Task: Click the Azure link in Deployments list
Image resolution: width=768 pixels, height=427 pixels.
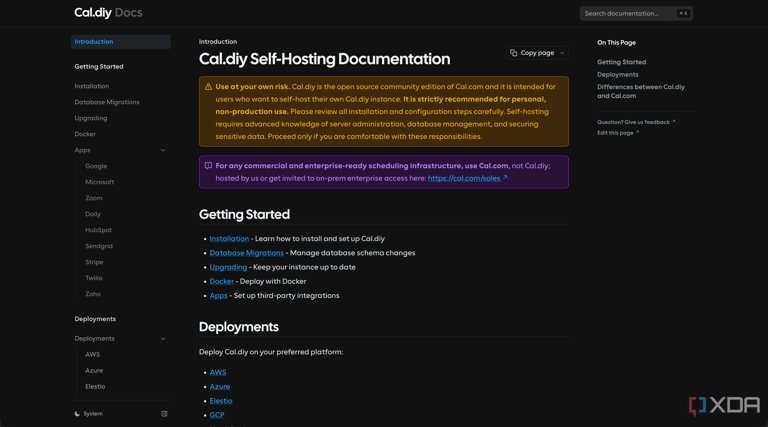Action: pos(219,387)
